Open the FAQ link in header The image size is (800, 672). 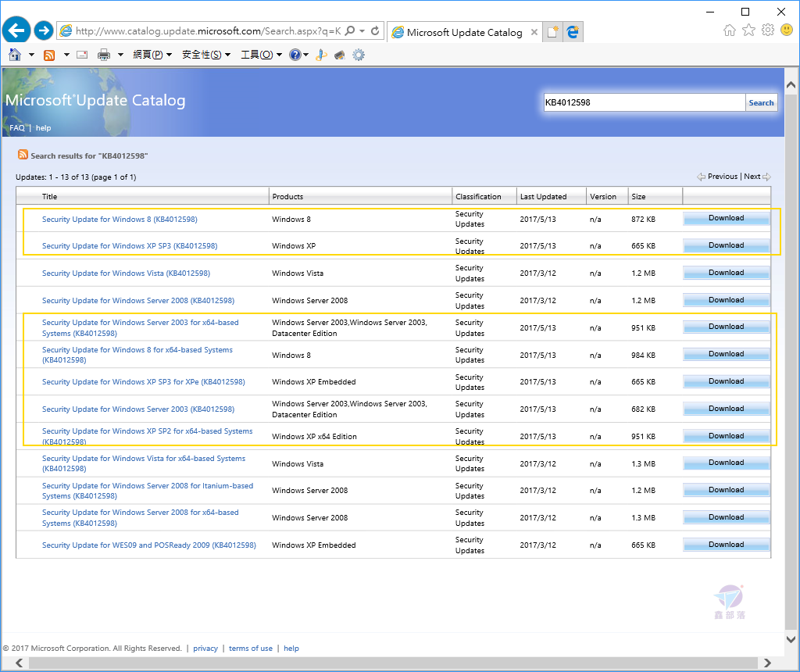[17, 127]
